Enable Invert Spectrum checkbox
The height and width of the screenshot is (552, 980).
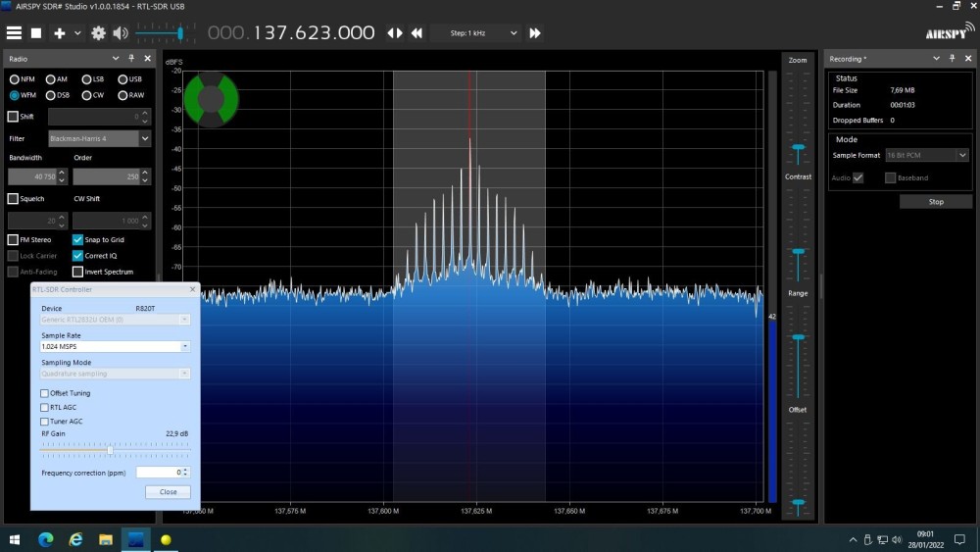(77, 272)
